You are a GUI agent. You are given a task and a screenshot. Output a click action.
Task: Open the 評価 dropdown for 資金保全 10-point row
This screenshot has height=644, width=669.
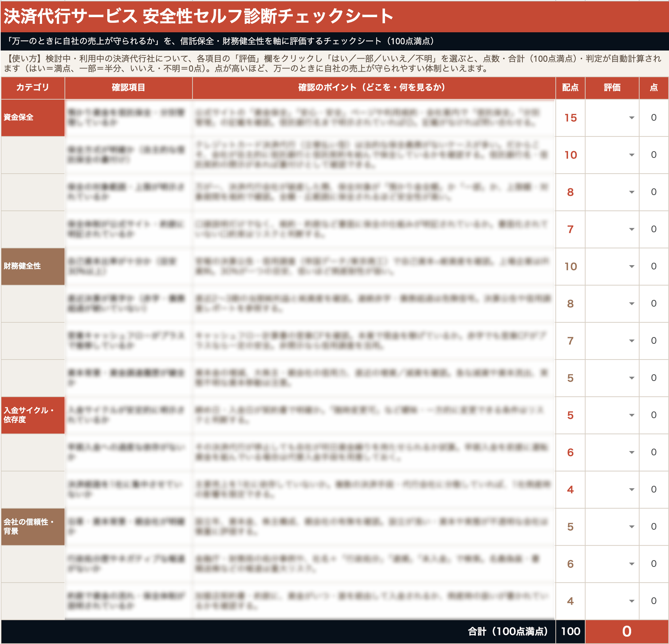tap(631, 155)
